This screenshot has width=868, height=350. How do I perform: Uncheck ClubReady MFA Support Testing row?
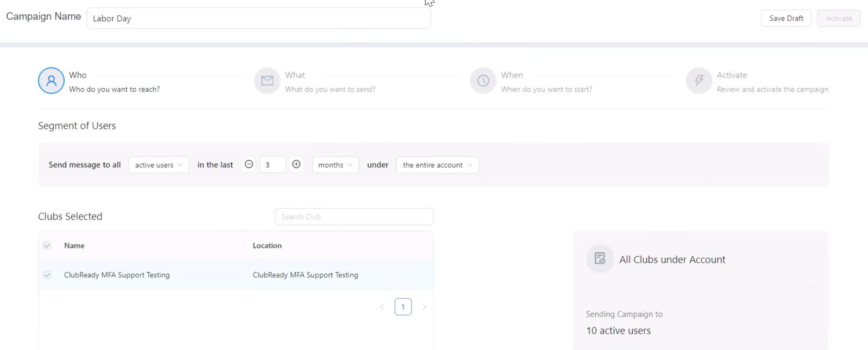pos(47,275)
